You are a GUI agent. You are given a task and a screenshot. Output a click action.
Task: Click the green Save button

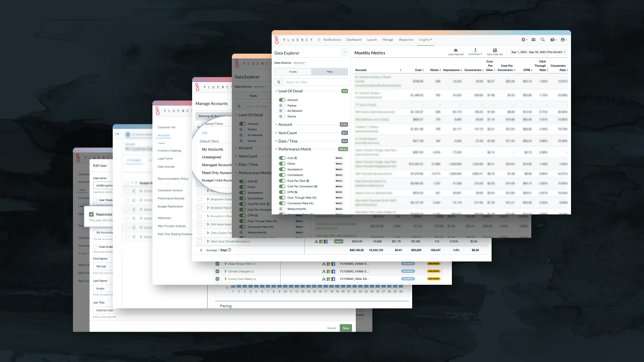pyautogui.click(x=346, y=328)
